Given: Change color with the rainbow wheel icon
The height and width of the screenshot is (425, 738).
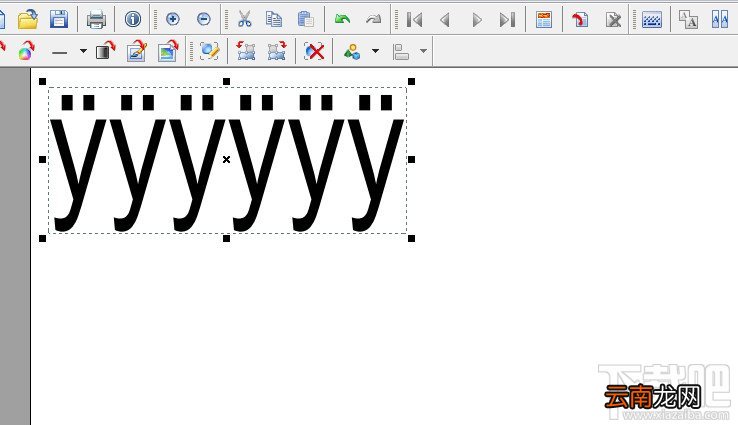Looking at the screenshot, I should pos(26,50).
